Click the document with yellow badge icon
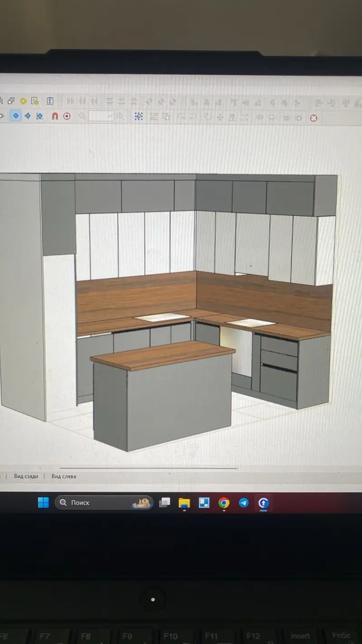This screenshot has height=644, width=362. point(35,101)
